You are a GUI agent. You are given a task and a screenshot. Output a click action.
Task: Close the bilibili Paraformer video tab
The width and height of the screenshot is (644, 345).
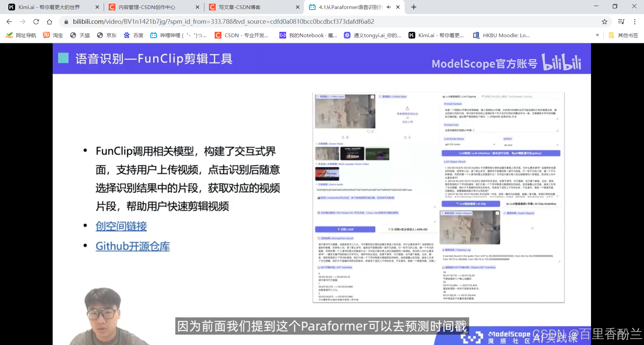coord(398,7)
